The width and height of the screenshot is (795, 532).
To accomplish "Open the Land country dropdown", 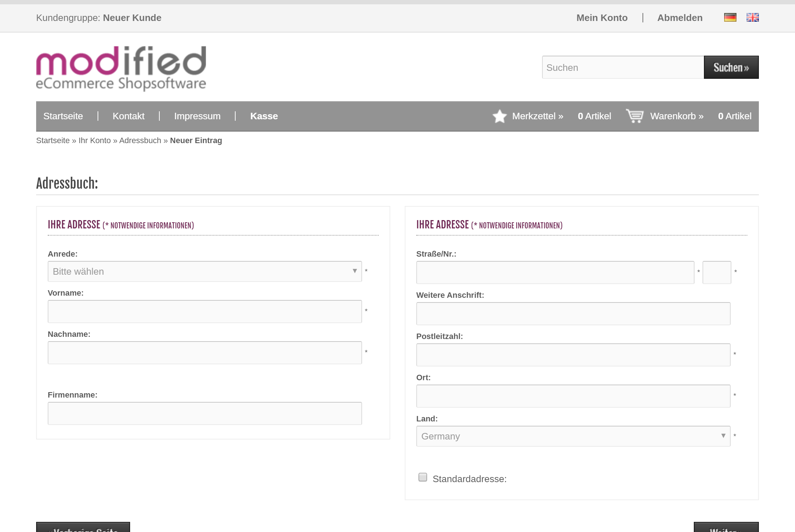I will pos(573,436).
